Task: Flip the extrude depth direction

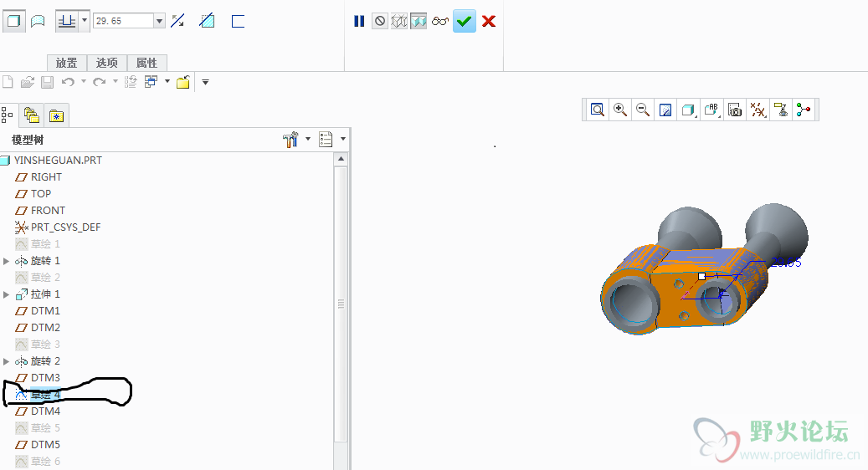Action: (177, 21)
